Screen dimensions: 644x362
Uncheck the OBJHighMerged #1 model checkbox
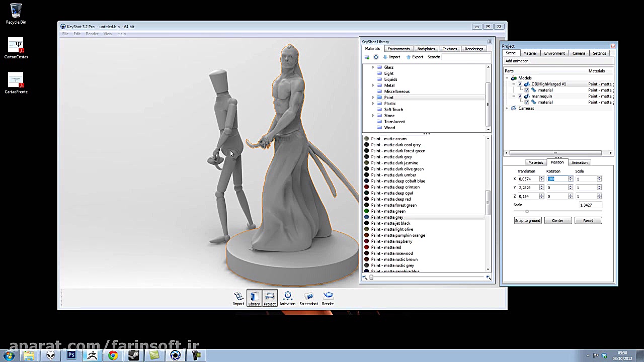(520, 84)
